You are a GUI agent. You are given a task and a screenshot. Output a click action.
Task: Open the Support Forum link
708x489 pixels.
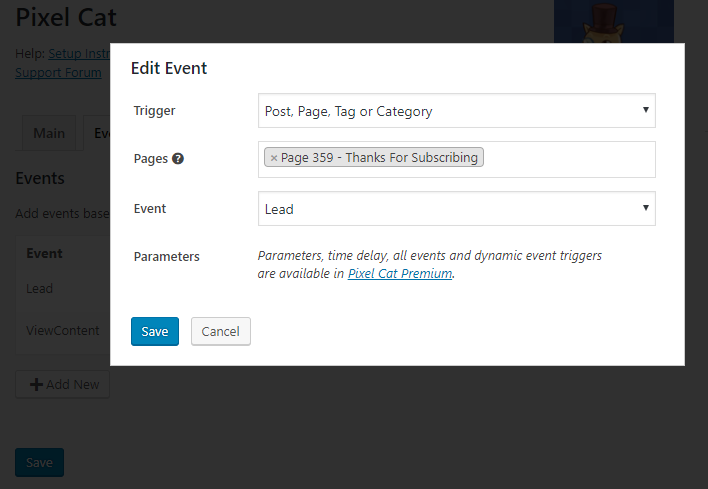(58, 73)
